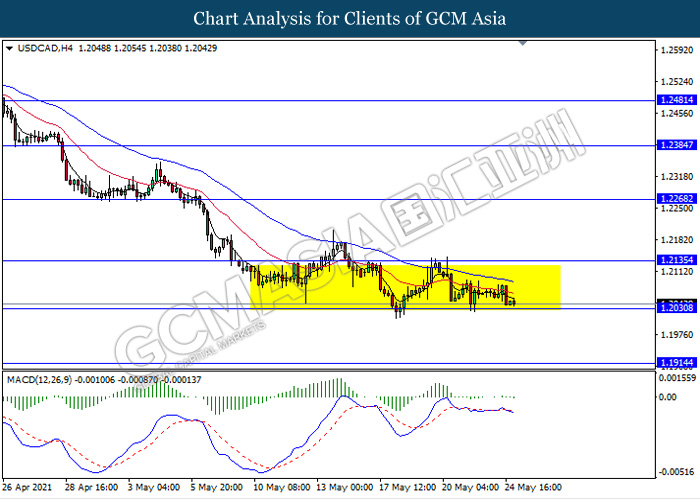This screenshot has height=500, width=700.
Task: Select the 1.22682 price level label
Action: (677, 199)
